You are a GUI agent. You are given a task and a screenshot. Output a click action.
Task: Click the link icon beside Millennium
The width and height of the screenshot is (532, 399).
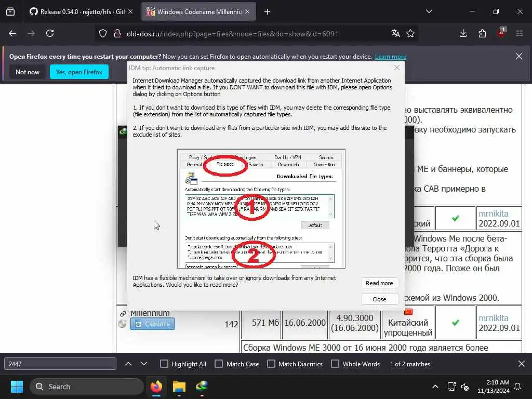(x=123, y=313)
